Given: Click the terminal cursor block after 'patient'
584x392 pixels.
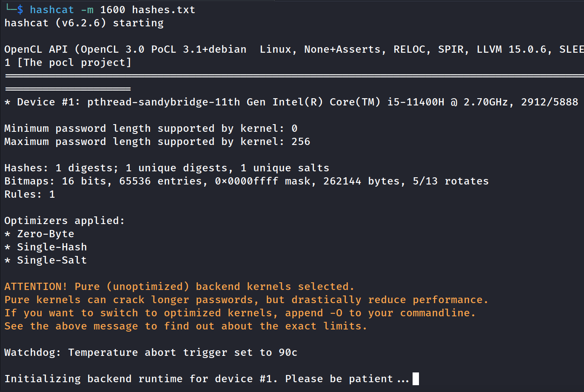Looking at the screenshot, I should point(416,379).
